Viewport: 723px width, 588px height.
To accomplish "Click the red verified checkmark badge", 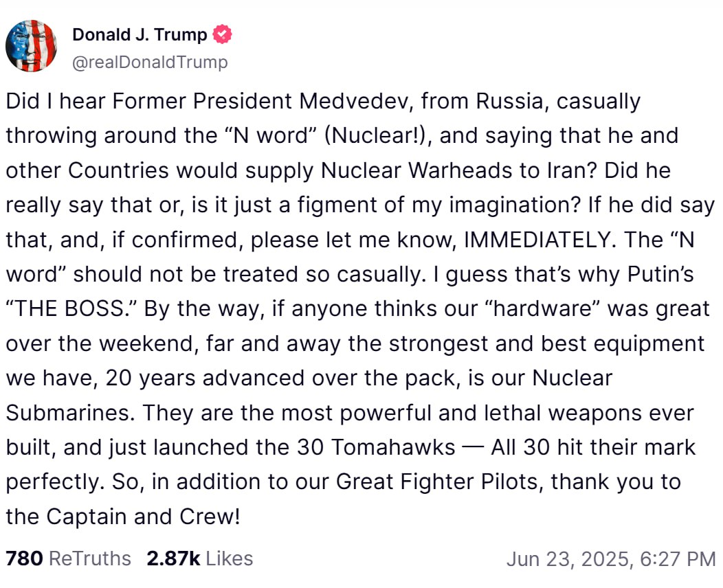I will (x=222, y=34).
